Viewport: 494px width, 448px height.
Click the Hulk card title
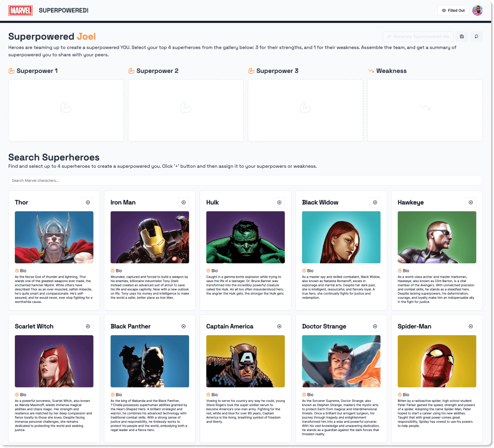coord(212,202)
